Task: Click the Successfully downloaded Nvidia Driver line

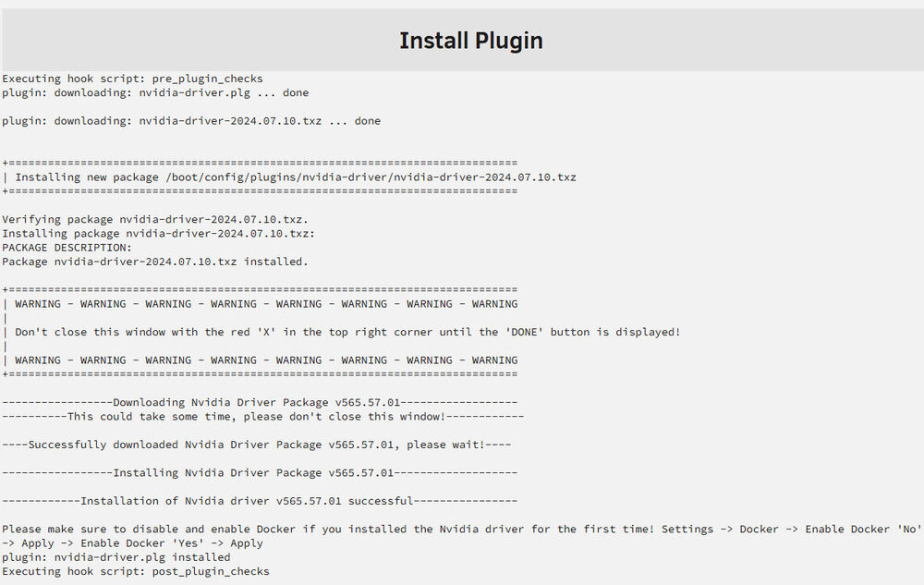Action: 256,445
